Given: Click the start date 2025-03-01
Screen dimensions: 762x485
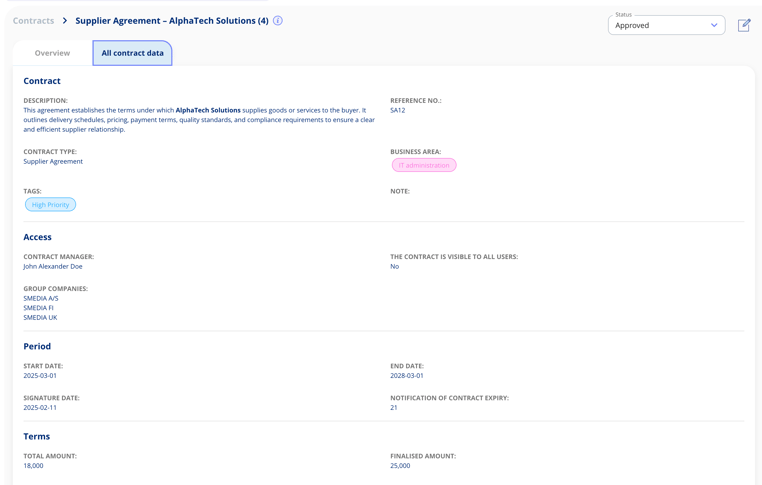Looking at the screenshot, I should pyautogui.click(x=40, y=376).
